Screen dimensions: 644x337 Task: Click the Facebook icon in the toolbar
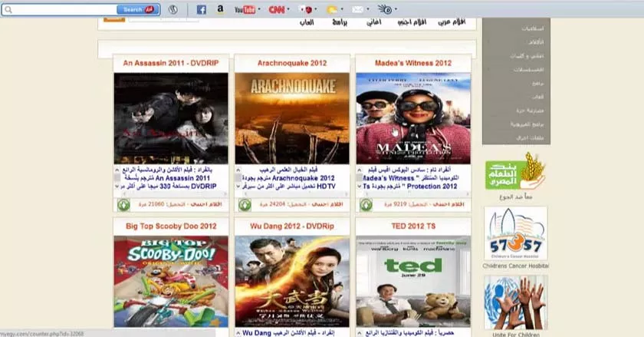(x=202, y=10)
